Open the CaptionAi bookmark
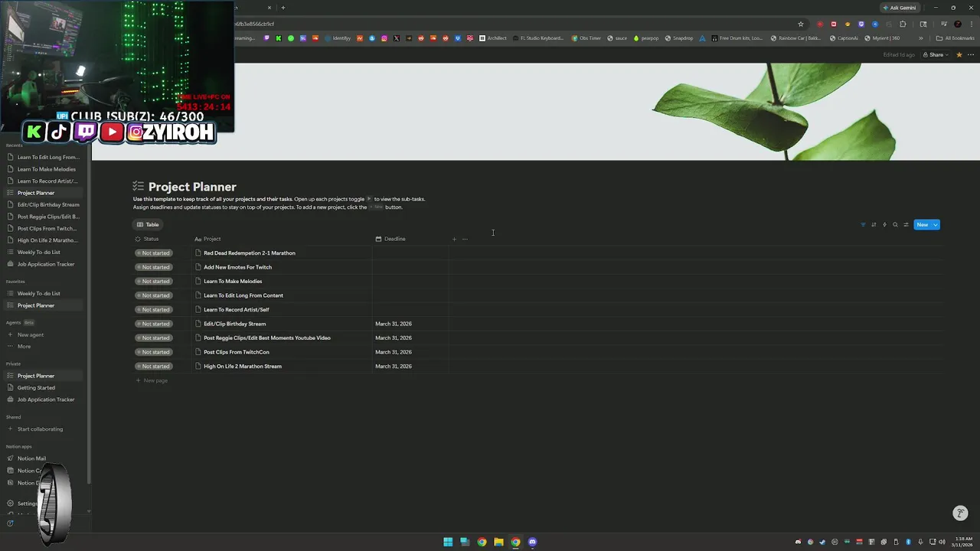The width and height of the screenshot is (980, 551). click(844, 38)
